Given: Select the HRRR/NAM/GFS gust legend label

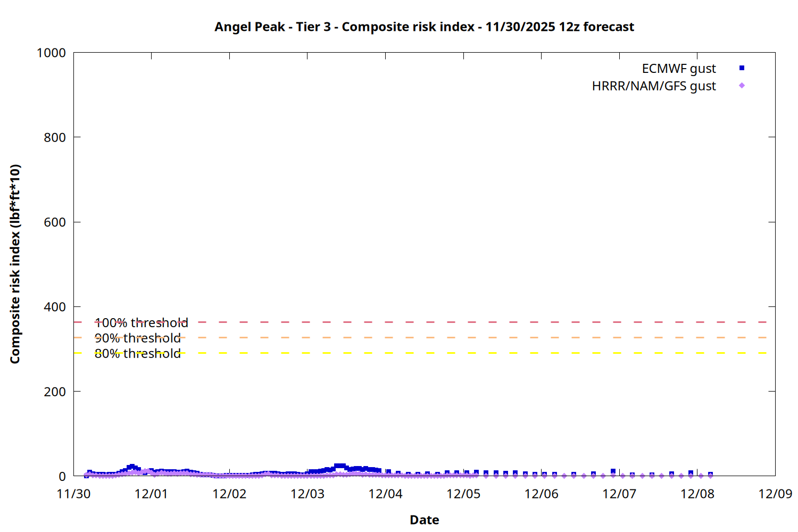Looking at the screenshot, I should pos(654,86).
